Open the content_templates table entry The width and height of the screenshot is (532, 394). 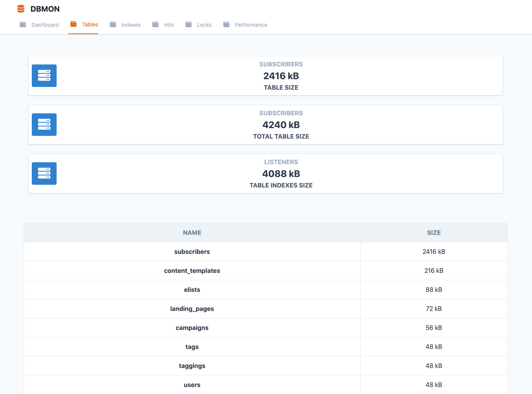[192, 271]
